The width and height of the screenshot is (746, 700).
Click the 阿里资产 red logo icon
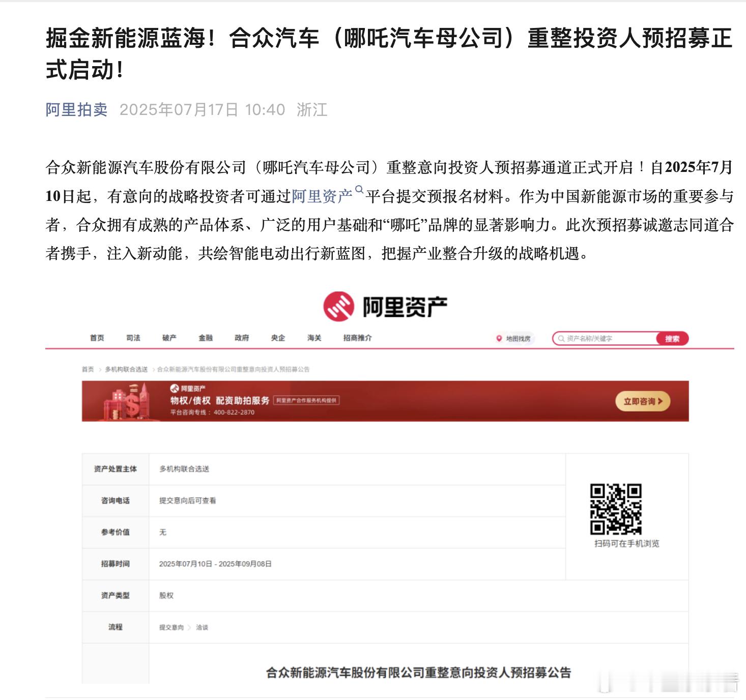pos(338,306)
